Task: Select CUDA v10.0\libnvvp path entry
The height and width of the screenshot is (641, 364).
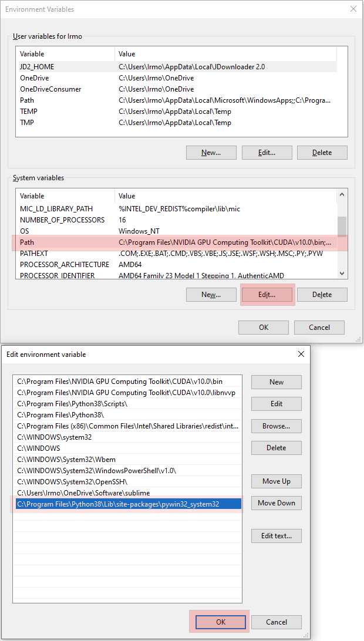Action: point(127,393)
